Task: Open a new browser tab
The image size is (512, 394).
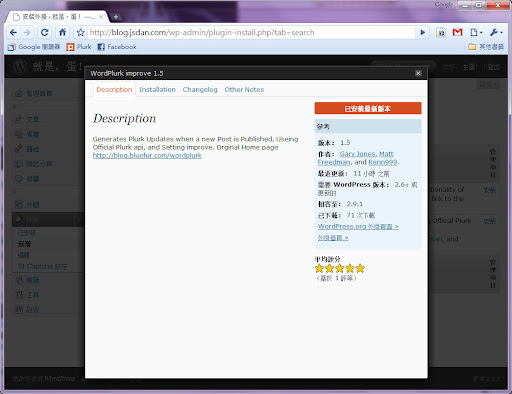Action: click(x=116, y=17)
